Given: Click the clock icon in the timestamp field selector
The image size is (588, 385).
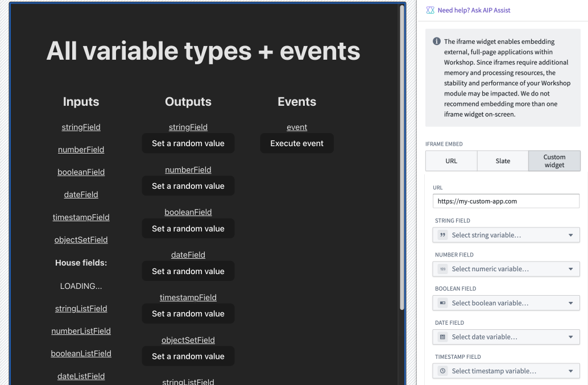Looking at the screenshot, I should (442, 371).
